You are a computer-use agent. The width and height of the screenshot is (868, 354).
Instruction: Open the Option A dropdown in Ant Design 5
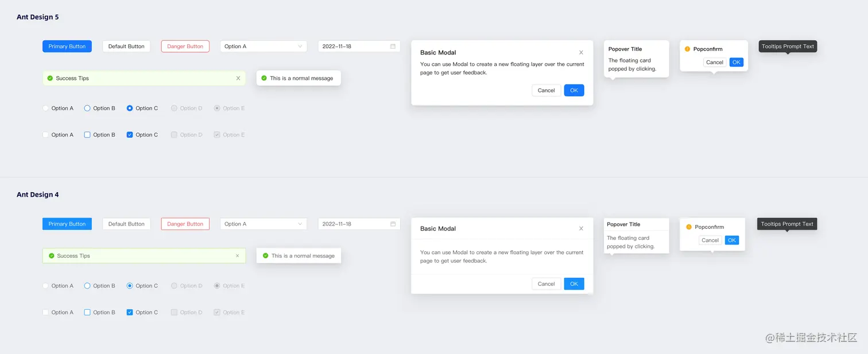[263, 46]
